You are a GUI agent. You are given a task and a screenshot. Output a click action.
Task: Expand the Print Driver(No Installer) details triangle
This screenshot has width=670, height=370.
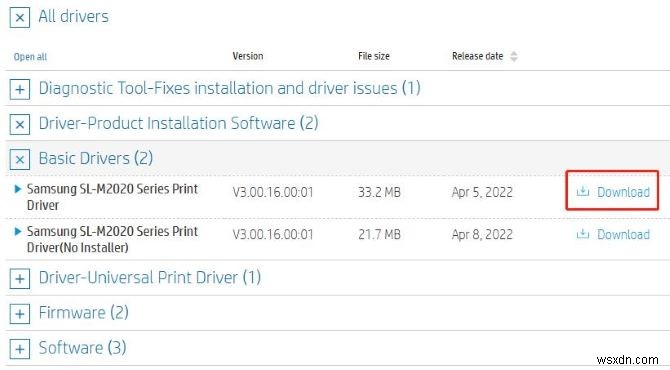(18, 231)
